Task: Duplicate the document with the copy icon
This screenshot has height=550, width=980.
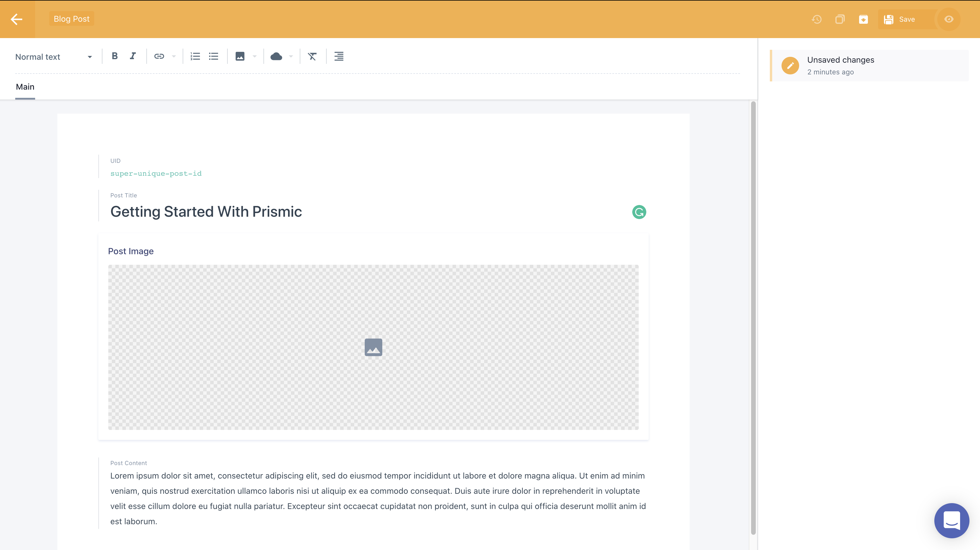Action: click(x=839, y=19)
